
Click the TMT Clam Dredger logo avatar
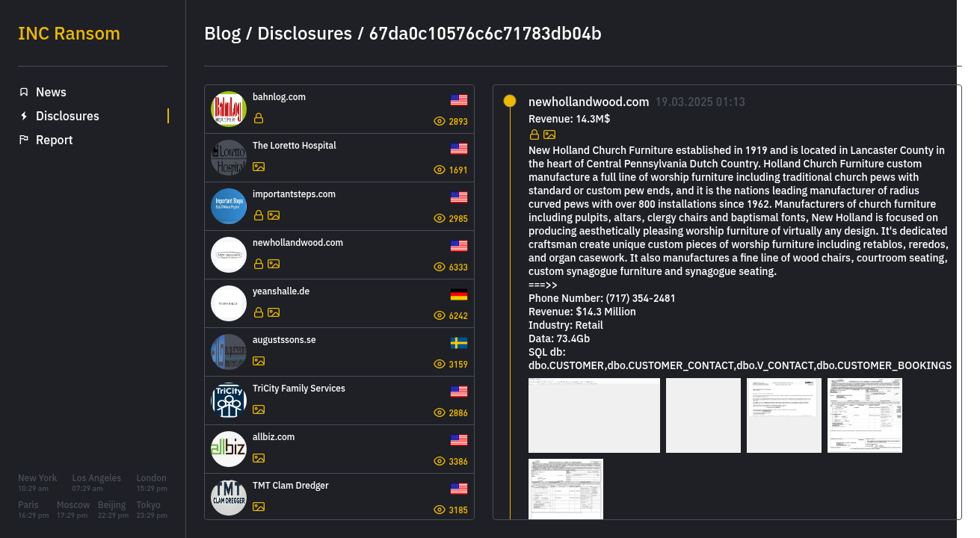[x=229, y=498]
